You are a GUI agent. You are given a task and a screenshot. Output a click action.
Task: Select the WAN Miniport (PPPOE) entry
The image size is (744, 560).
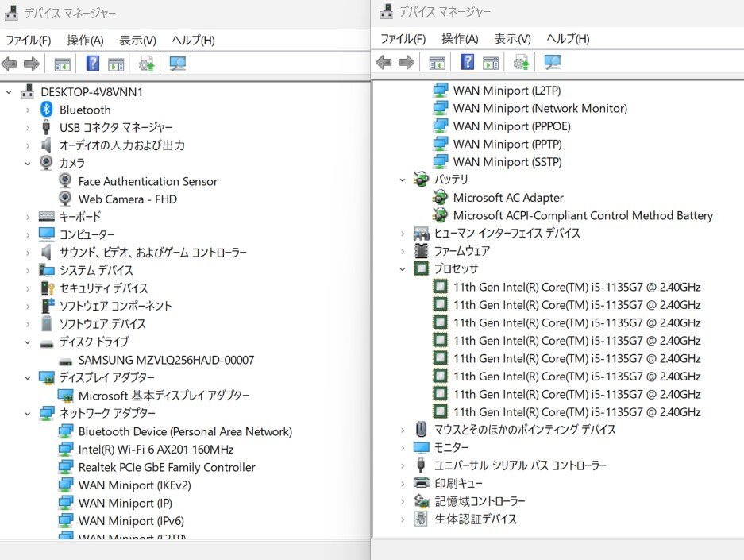(511, 126)
